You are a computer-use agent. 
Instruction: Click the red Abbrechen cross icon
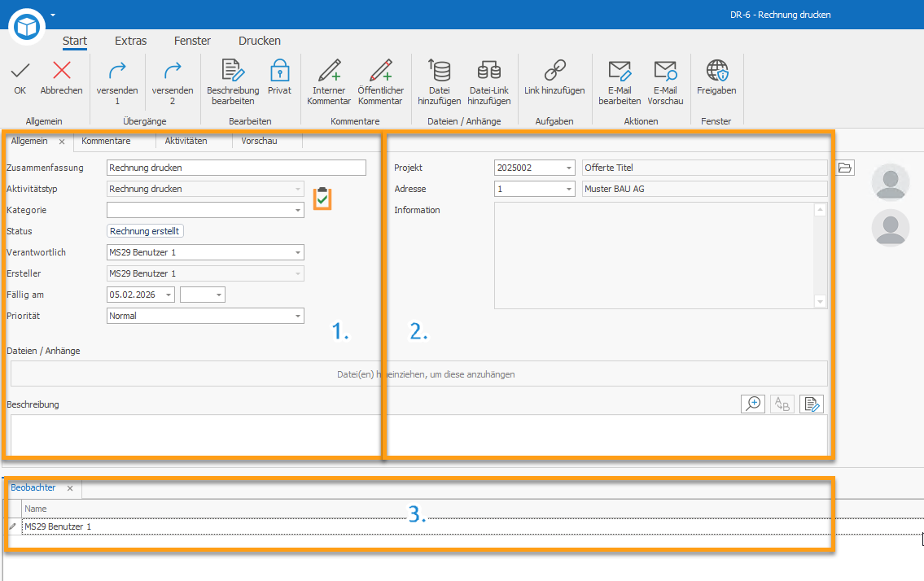click(x=61, y=70)
